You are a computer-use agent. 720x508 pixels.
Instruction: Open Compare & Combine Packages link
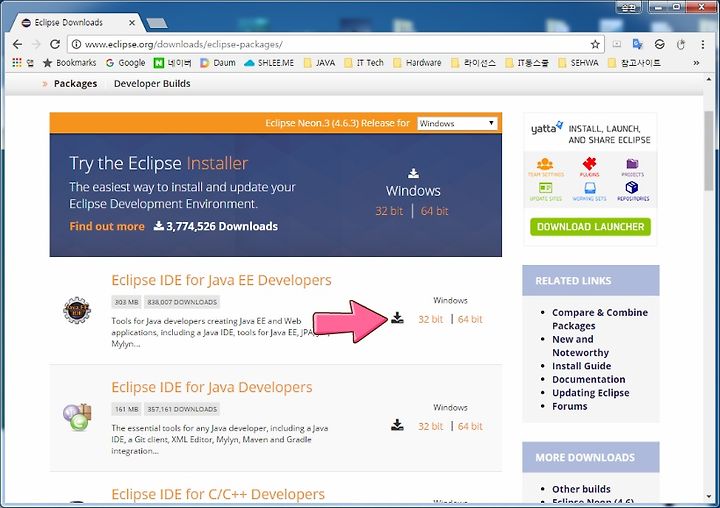click(600, 319)
